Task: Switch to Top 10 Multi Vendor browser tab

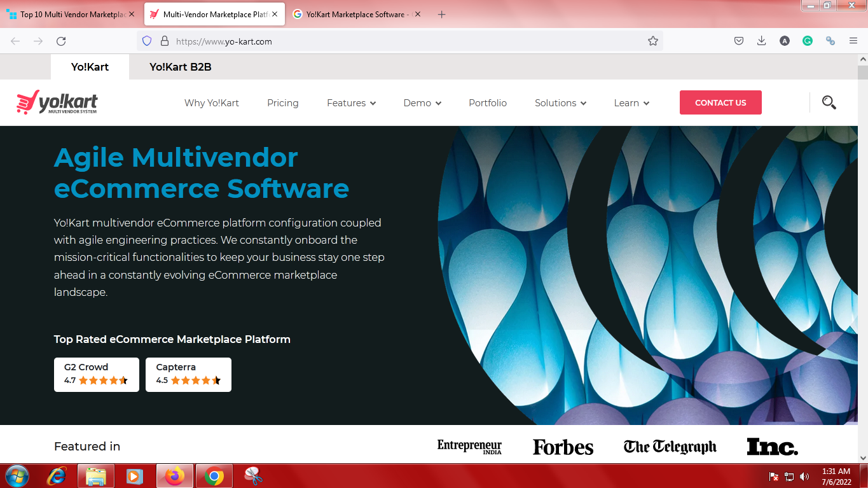Action: click(71, 14)
